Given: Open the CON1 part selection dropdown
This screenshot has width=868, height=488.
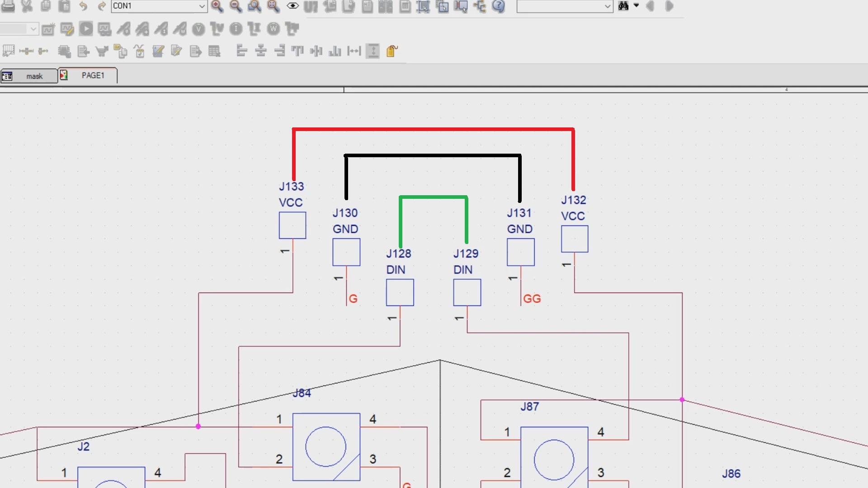Looking at the screenshot, I should point(202,6).
